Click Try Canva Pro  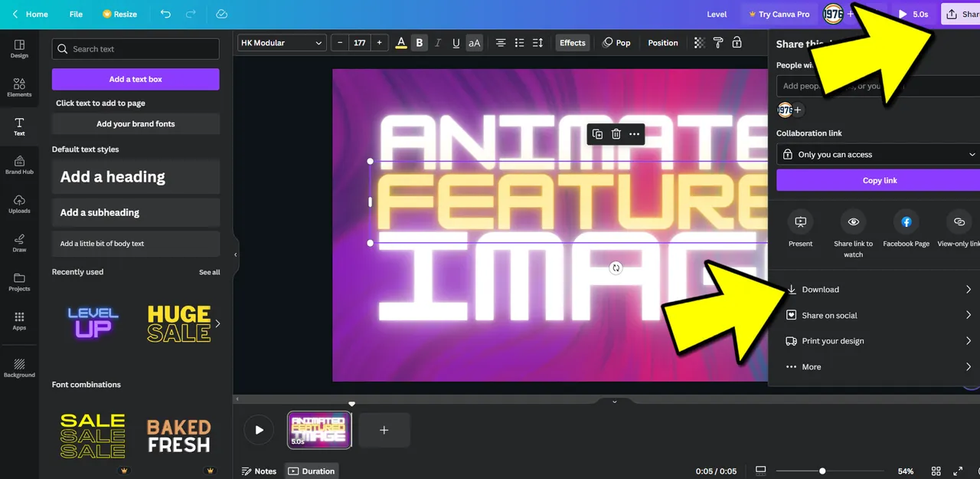pos(778,14)
